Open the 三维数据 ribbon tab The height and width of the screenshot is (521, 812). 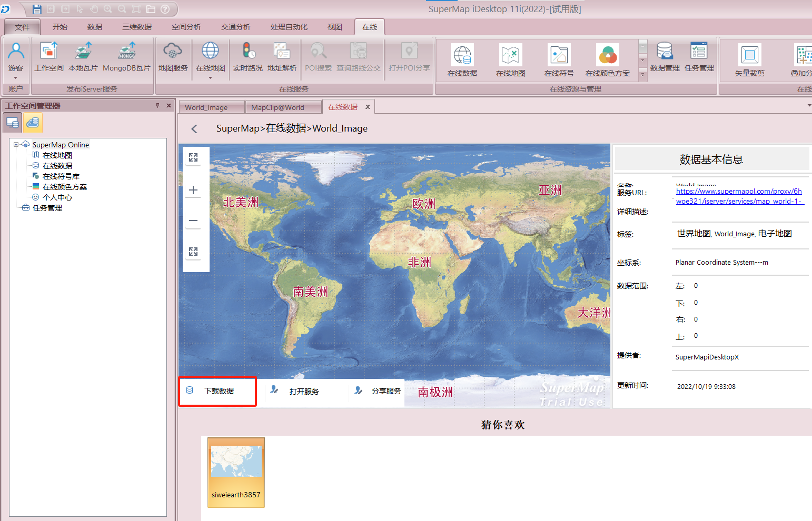[137, 27]
